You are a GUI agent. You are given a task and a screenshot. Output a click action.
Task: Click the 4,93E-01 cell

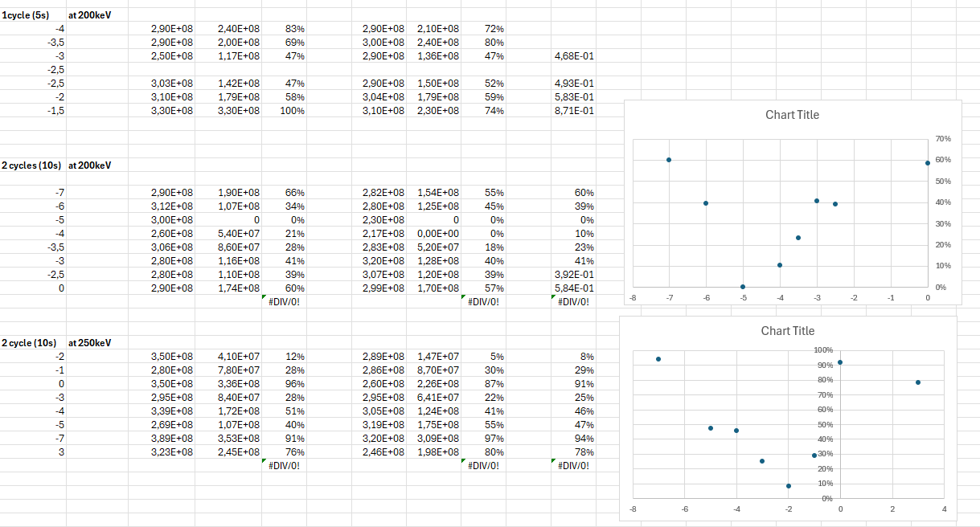point(573,84)
